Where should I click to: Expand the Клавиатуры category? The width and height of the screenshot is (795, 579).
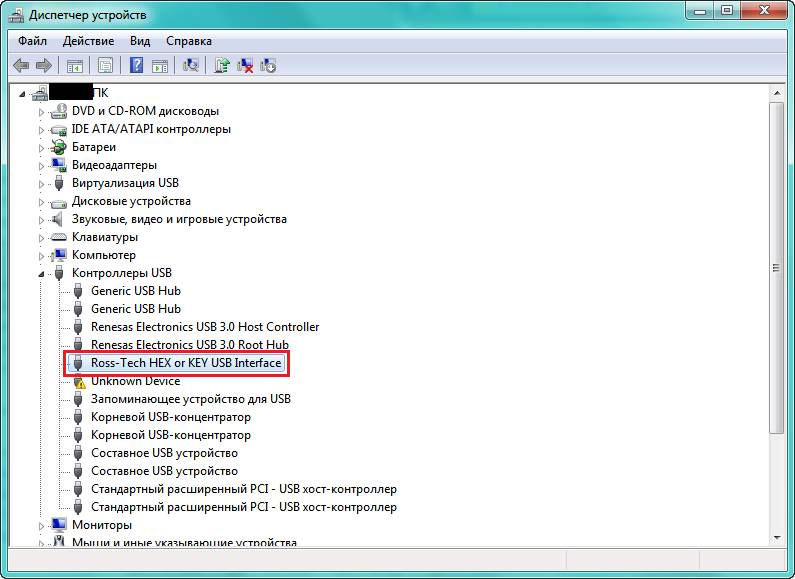pyautogui.click(x=41, y=238)
